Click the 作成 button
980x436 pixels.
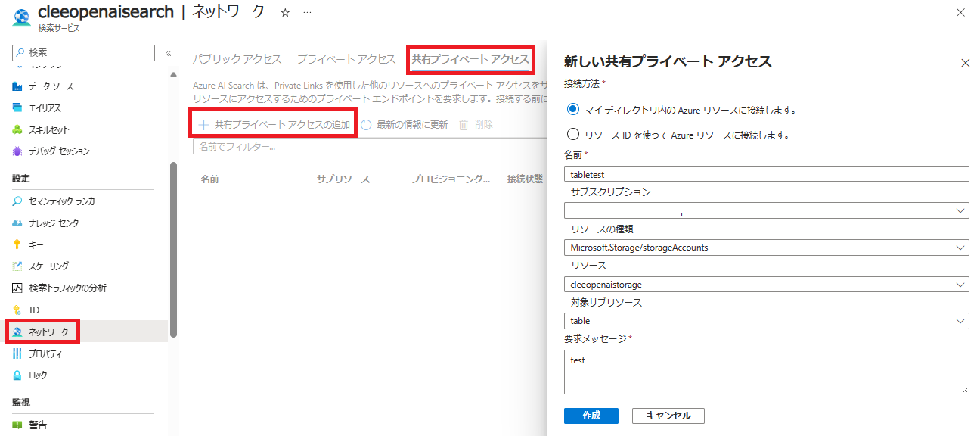pos(591,416)
